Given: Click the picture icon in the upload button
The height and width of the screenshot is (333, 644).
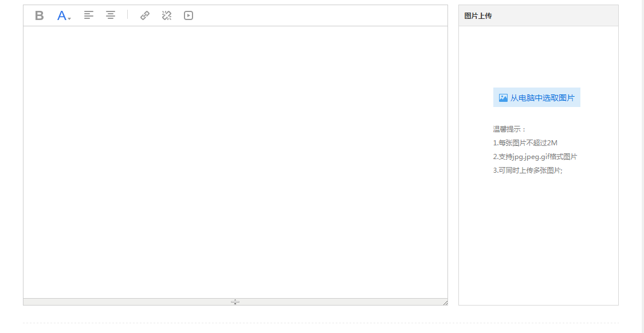Looking at the screenshot, I should click(x=503, y=98).
